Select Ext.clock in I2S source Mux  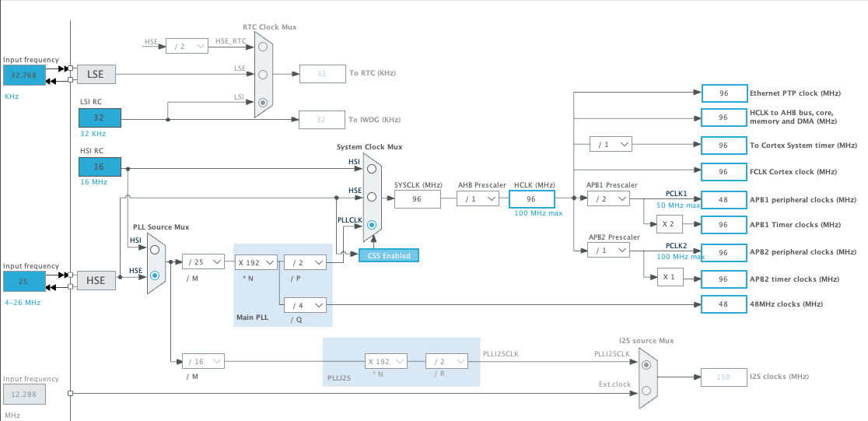point(646,391)
